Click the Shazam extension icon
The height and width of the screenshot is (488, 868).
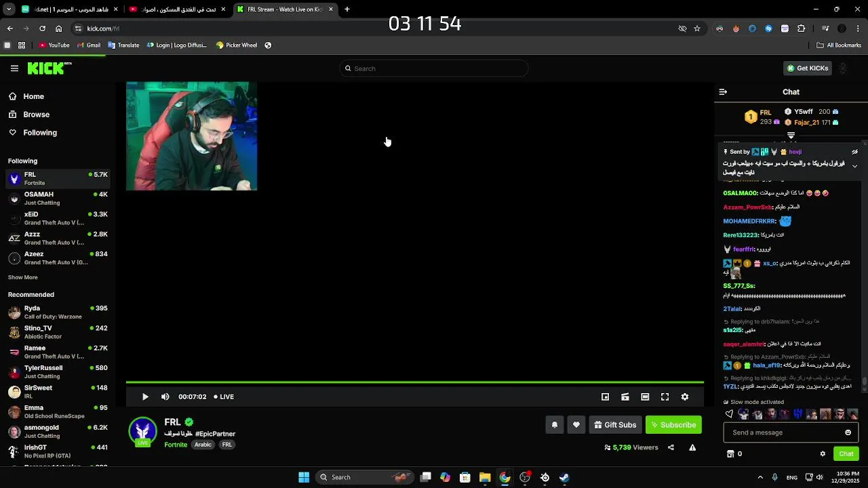tap(768, 28)
